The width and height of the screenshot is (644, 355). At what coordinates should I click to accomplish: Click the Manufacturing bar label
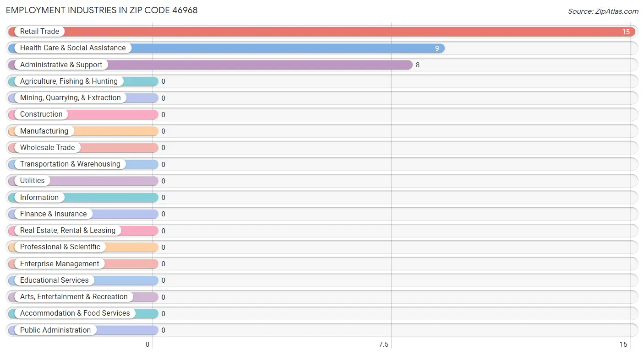[44, 131]
